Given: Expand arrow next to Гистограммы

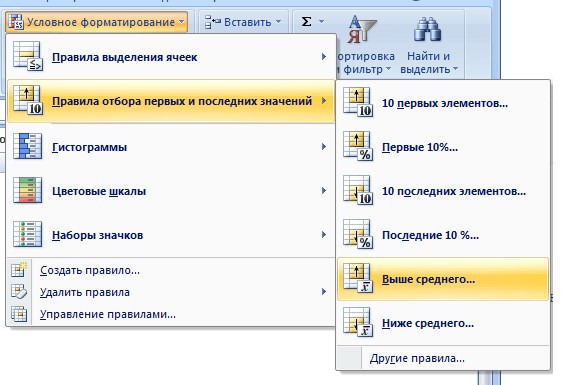Looking at the screenshot, I should tap(324, 146).
